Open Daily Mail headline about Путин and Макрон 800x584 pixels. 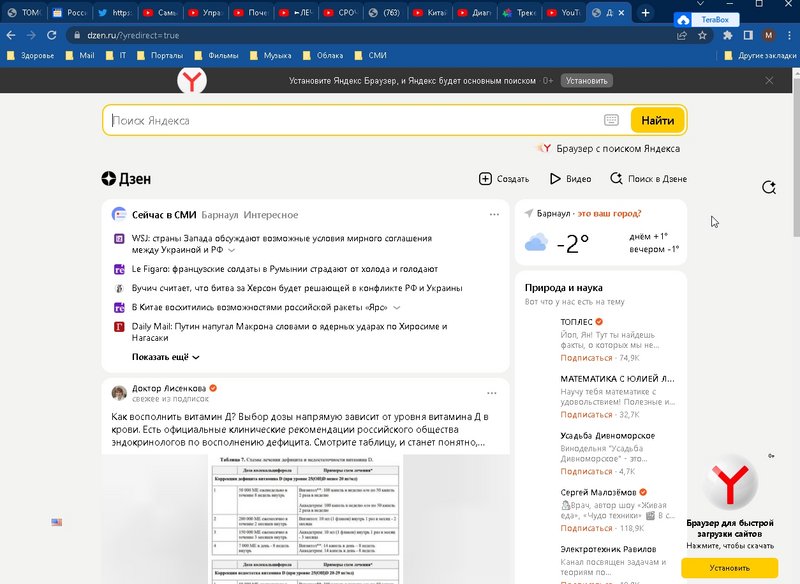click(x=290, y=332)
